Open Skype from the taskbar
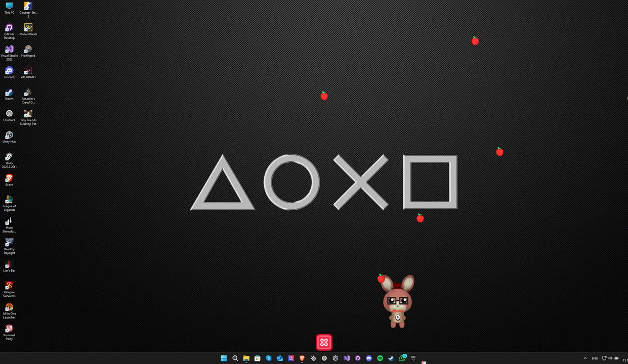 (268, 358)
